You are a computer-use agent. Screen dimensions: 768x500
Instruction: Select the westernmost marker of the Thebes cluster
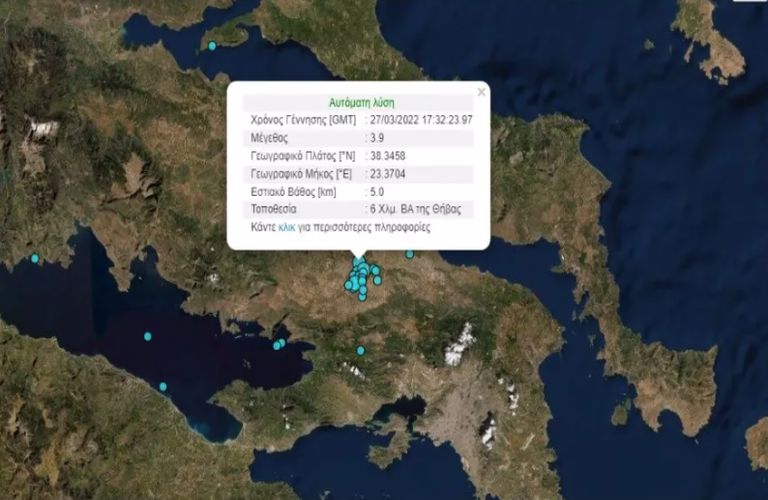348,285
